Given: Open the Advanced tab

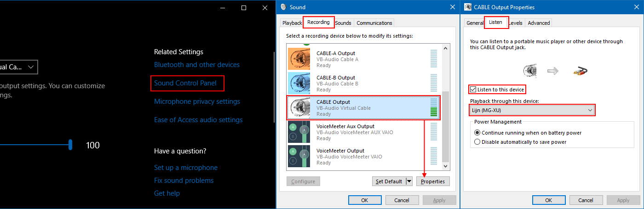Looking at the screenshot, I should [x=539, y=23].
